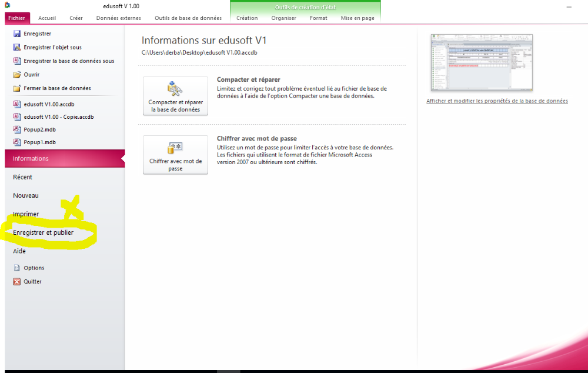Open the Récent section
This screenshot has height=373, width=588.
22,177
